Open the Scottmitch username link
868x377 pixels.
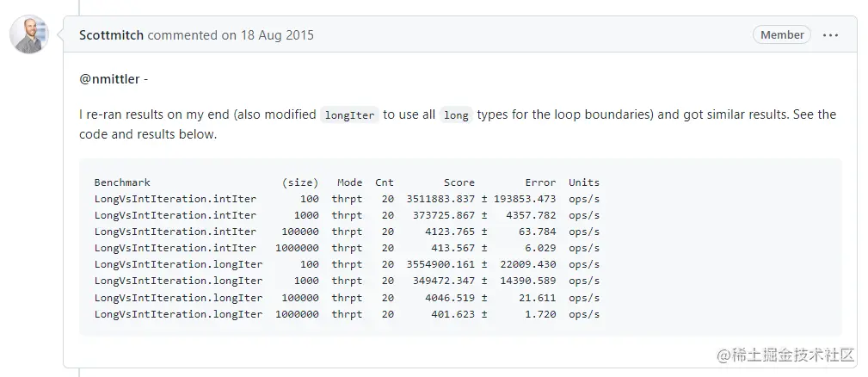(111, 35)
